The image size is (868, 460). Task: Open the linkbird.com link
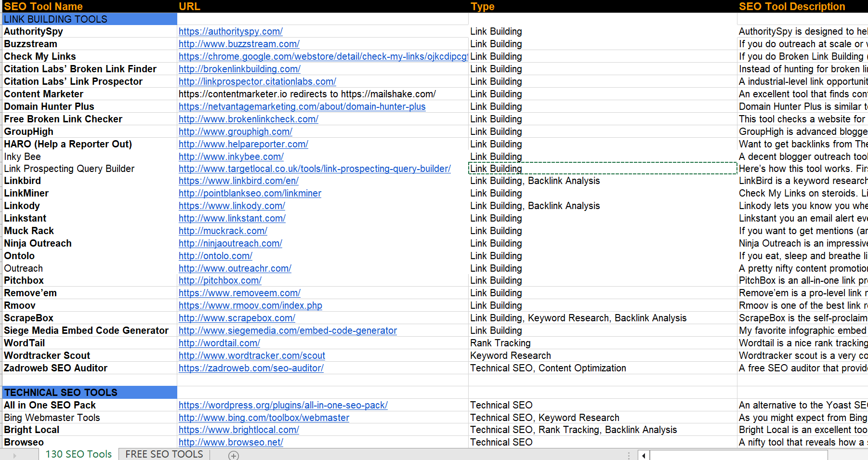(x=238, y=181)
